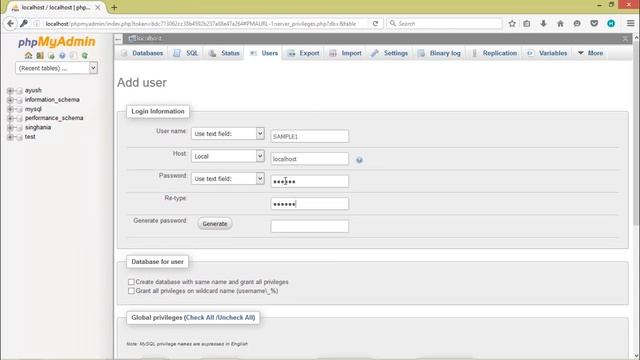Open a new browser tab
640x360 pixels.
[114, 7]
